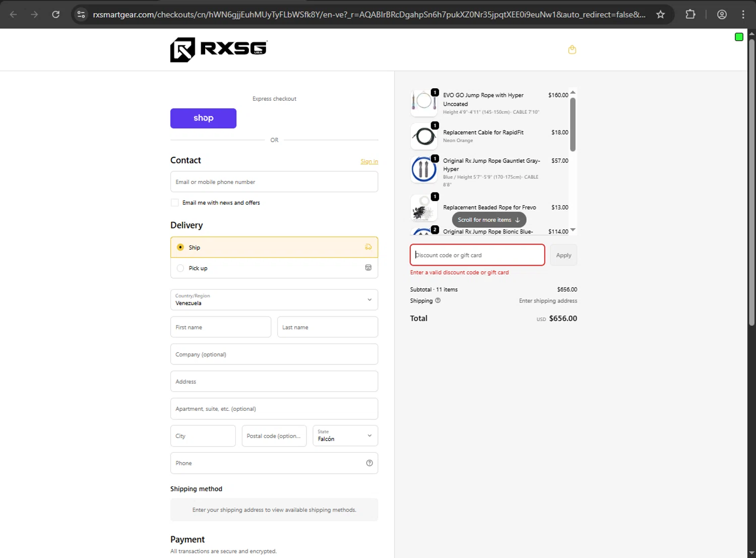756x558 pixels.
Task: Click the order summary scroll up arrow
Action: [573, 92]
